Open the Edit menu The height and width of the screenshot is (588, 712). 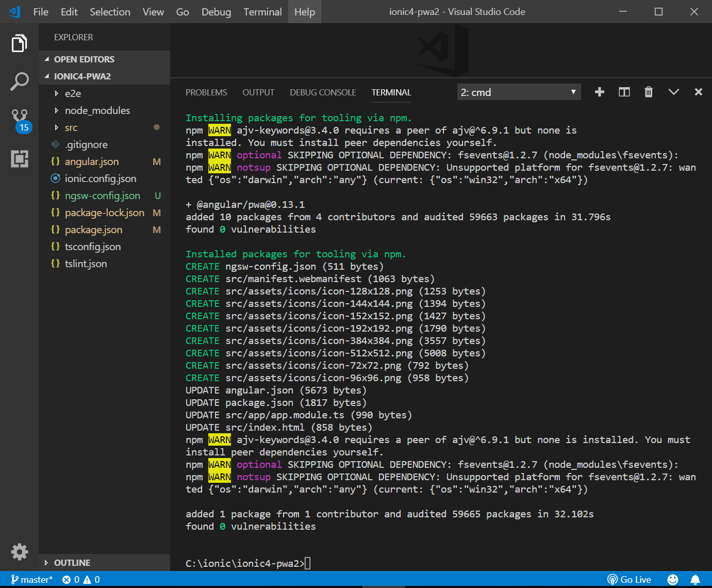coord(69,12)
